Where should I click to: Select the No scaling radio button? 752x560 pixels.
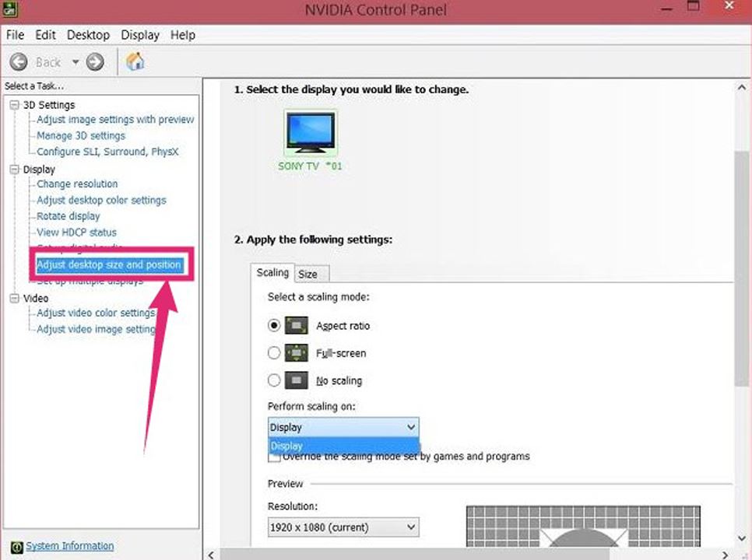coord(274,380)
